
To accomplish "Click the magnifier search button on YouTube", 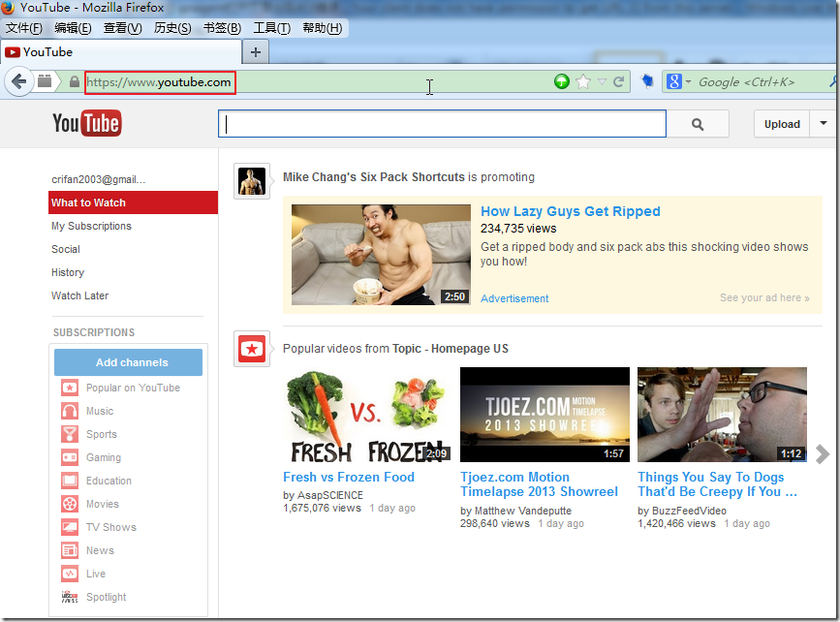I will coord(697,124).
